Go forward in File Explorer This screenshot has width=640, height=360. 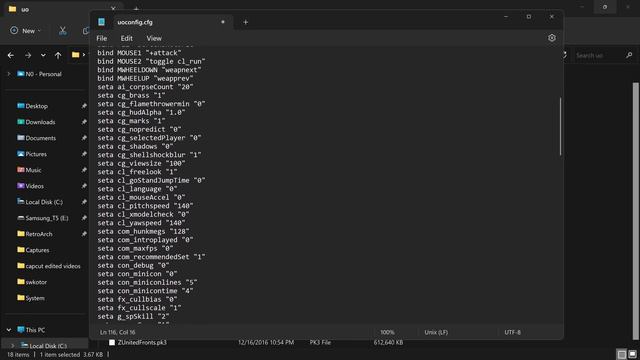(28, 55)
